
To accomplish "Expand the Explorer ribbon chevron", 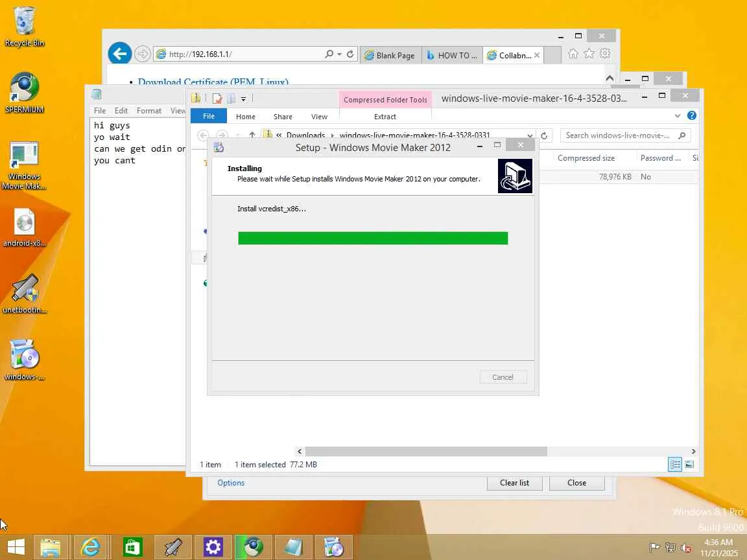I will point(678,116).
